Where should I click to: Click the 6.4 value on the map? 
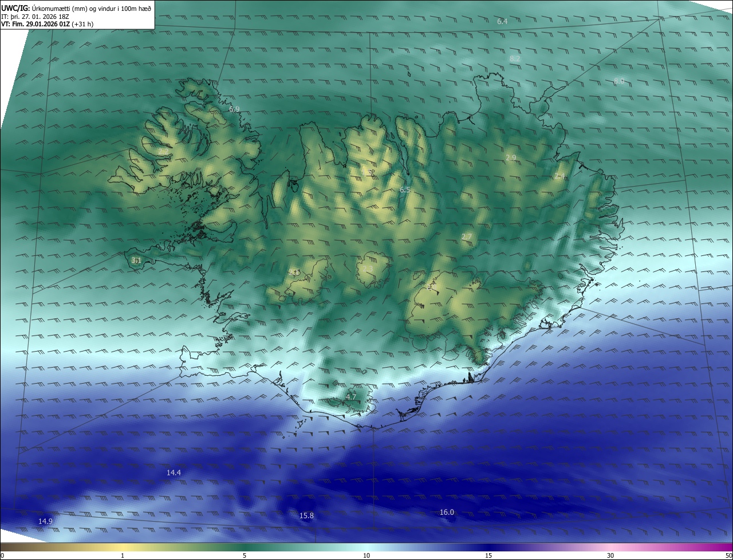click(502, 21)
